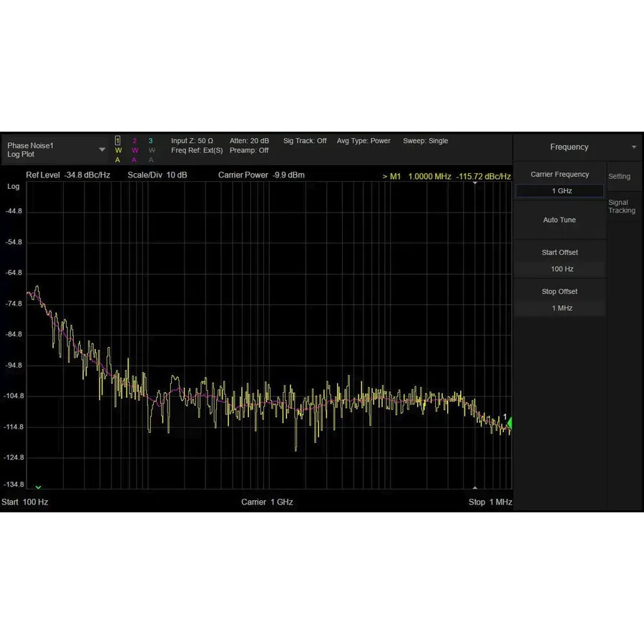Screen dimensions: 644x644
Task: Toggle Preamp from Off
Action: pos(249,150)
